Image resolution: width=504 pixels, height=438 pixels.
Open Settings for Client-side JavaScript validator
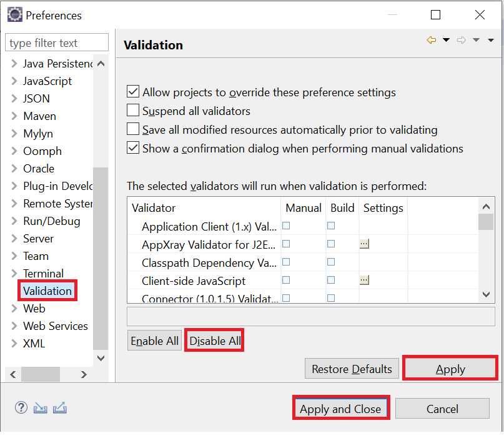(x=364, y=280)
